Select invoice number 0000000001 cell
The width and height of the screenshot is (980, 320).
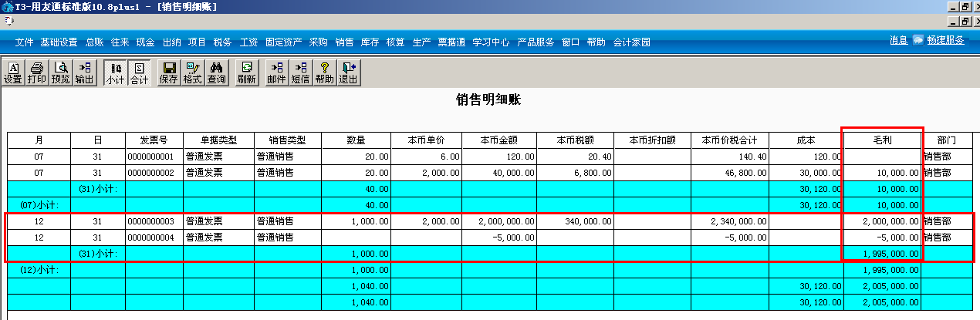tap(154, 157)
